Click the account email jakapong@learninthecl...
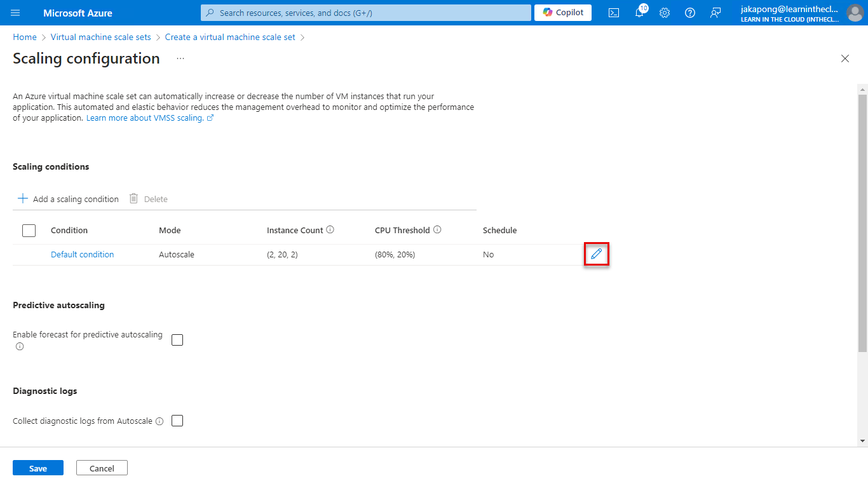This screenshot has width=868, height=488. 790,9
